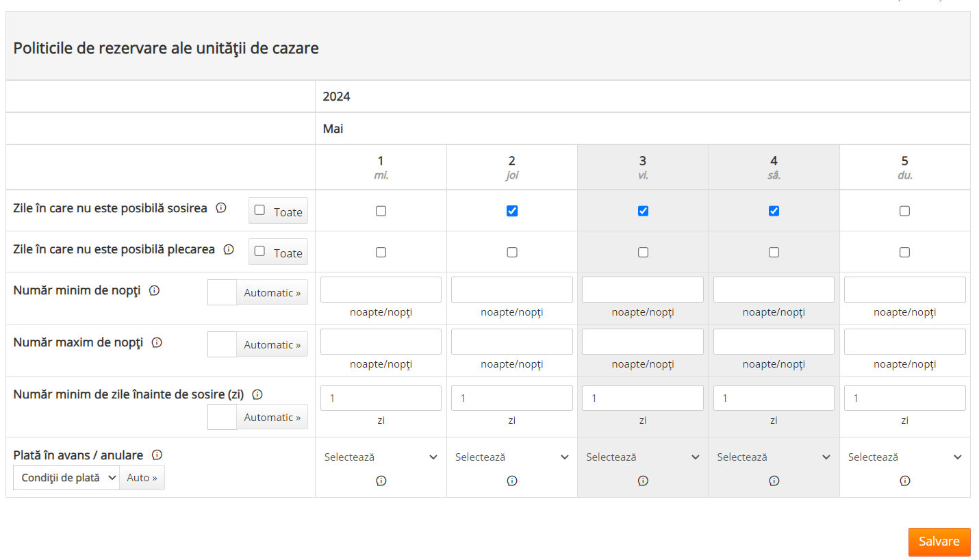
Task: Open Condiții de plată dropdown
Action: (66, 478)
